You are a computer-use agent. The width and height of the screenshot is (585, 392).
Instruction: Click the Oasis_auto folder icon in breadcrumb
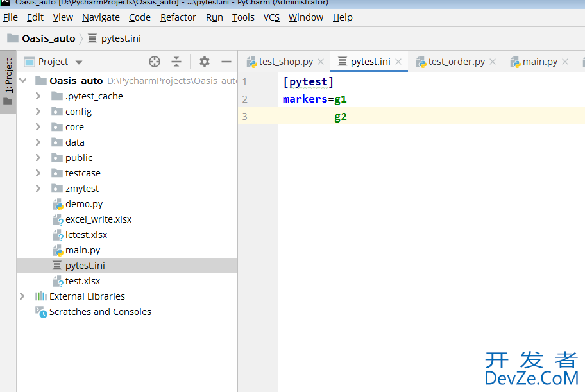coord(13,38)
